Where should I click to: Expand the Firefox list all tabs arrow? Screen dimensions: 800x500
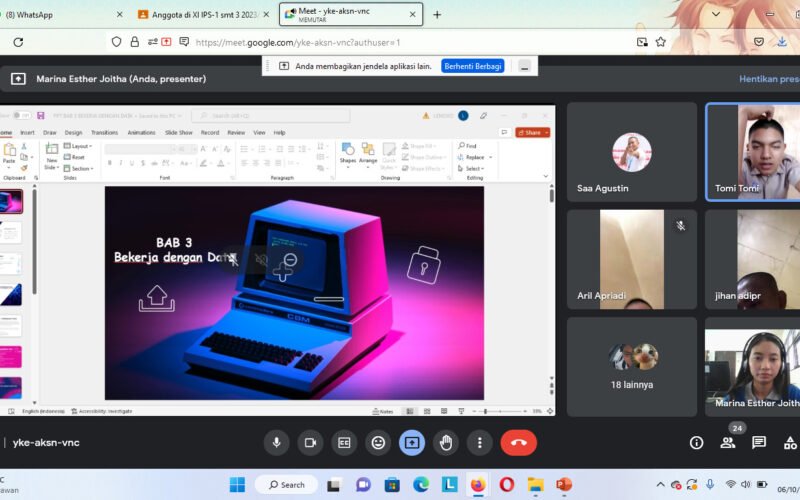[x=715, y=14]
